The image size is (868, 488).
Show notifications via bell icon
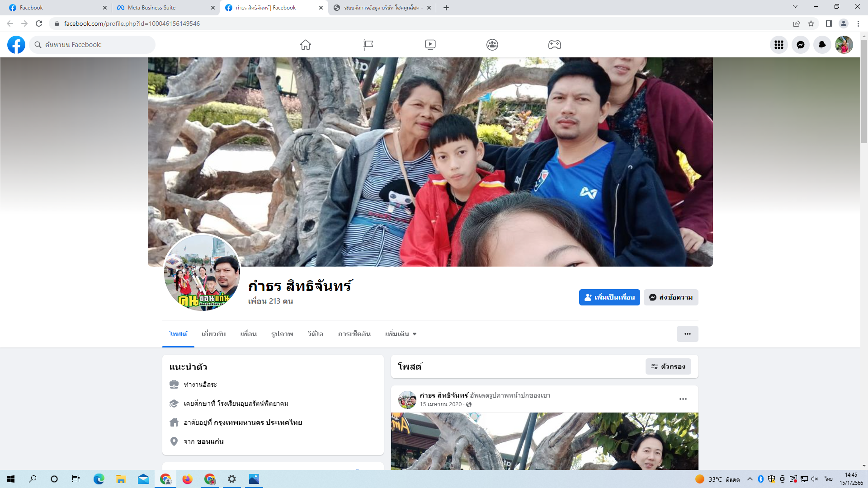[x=822, y=45]
